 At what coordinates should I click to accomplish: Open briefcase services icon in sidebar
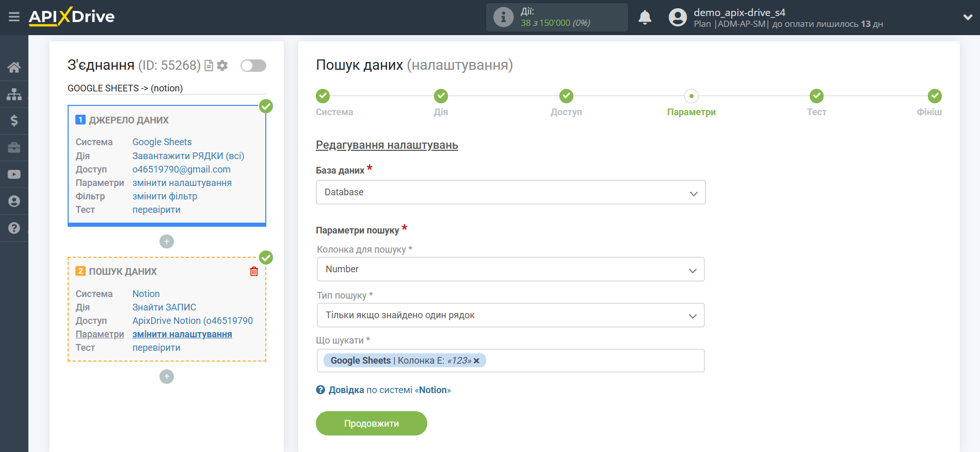coord(14,148)
